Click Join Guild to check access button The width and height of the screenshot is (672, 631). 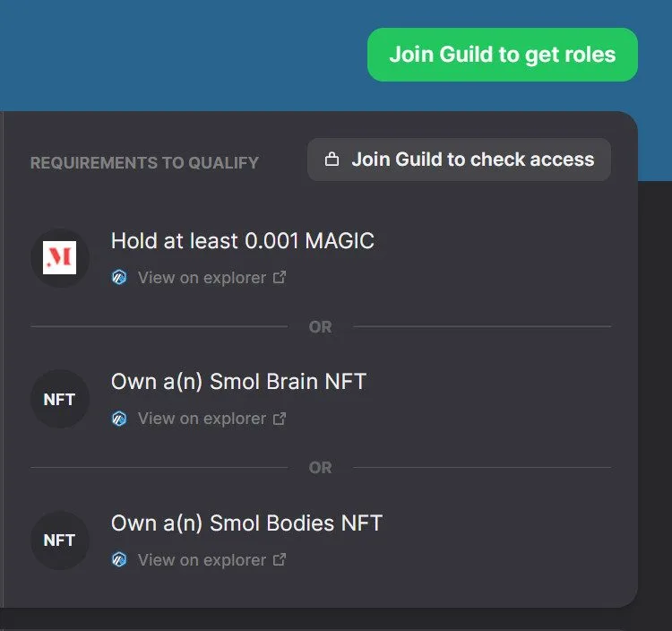[x=459, y=160]
